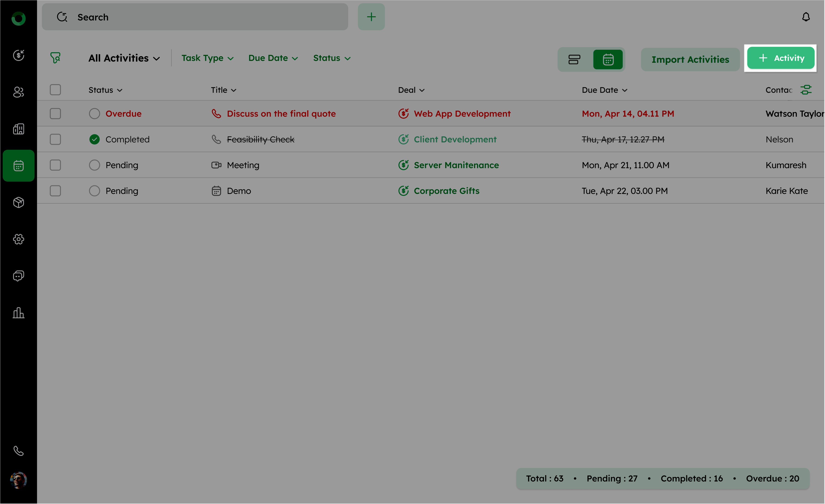Check the select-all checkbox in the header row

(x=55, y=90)
